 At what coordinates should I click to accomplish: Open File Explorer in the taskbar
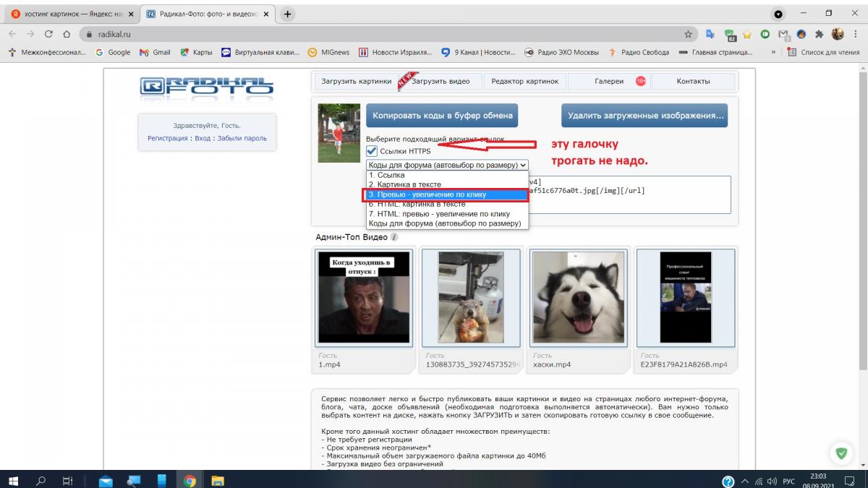[217, 481]
